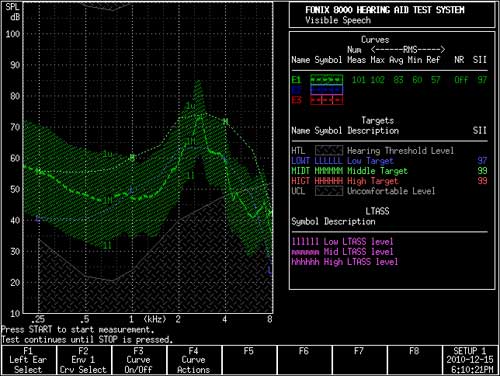Select the blue E2 curve symbol swatch
This screenshot has height=376, width=500.
[x=326, y=90]
